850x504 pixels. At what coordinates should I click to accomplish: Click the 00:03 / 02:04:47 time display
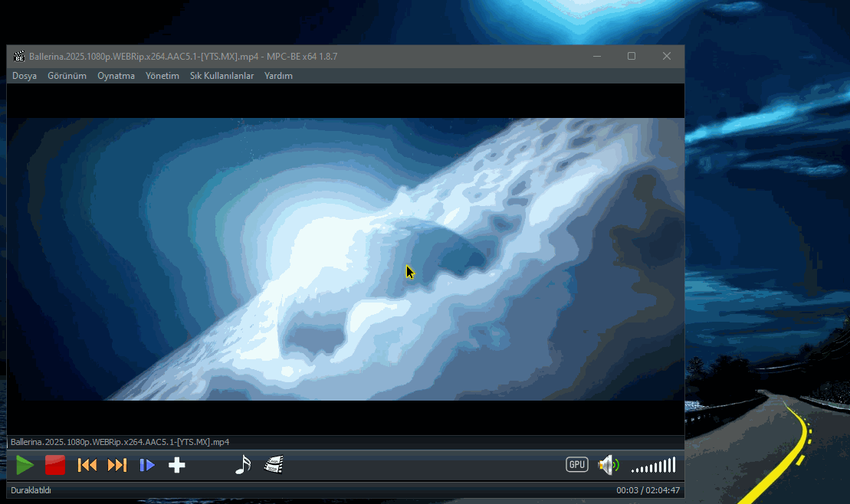(648, 490)
